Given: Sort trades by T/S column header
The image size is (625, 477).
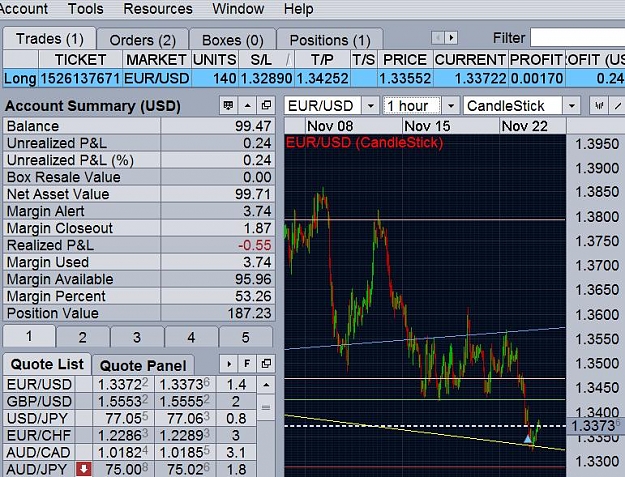Looking at the screenshot, I should (364, 60).
